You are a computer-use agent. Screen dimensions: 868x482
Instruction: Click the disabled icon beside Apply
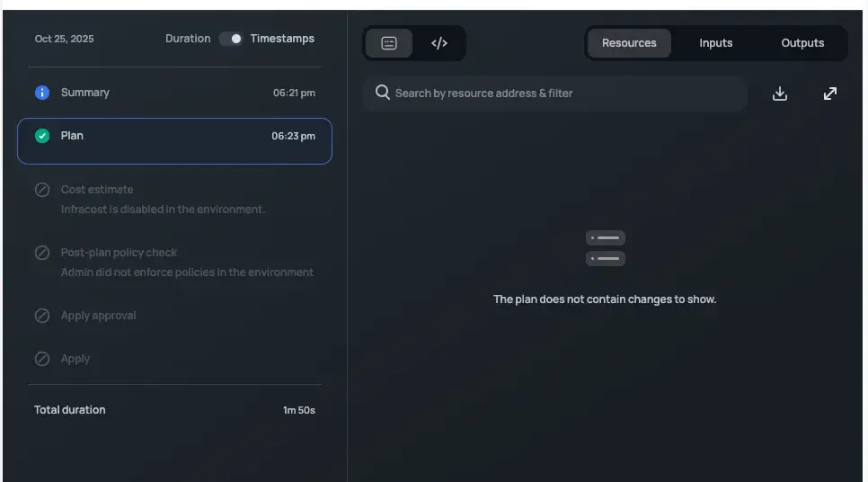42,359
